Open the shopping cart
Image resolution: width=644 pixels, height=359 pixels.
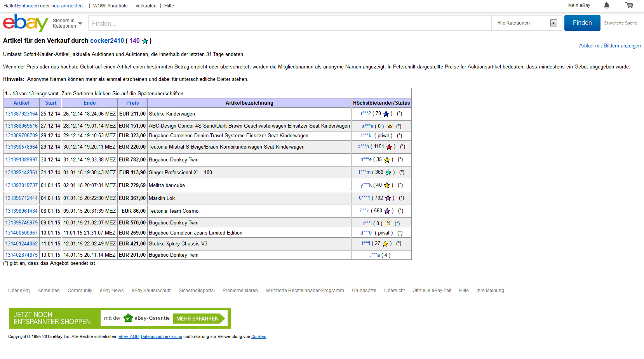(x=629, y=5)
